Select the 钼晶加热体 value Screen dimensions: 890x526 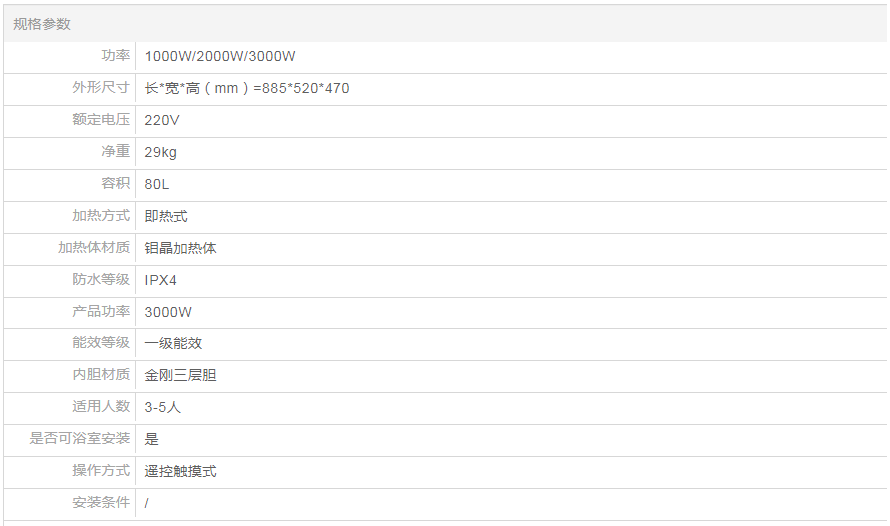click(x=180, y=248)
